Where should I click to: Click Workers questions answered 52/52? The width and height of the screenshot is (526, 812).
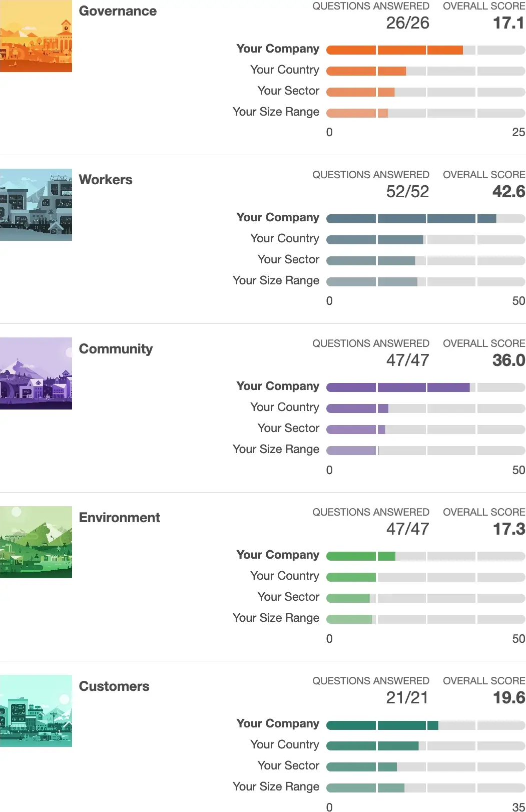click(407, 192)
